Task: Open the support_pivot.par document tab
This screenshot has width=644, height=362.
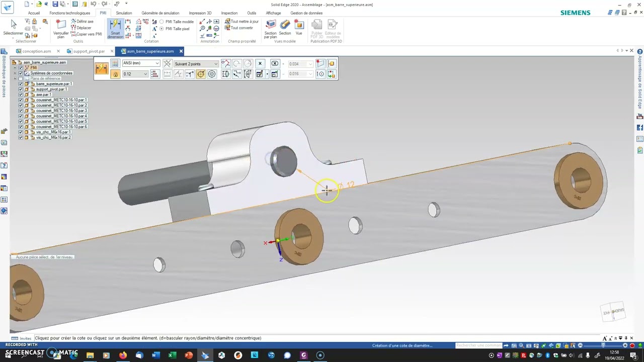Action: tap(89, 51)
